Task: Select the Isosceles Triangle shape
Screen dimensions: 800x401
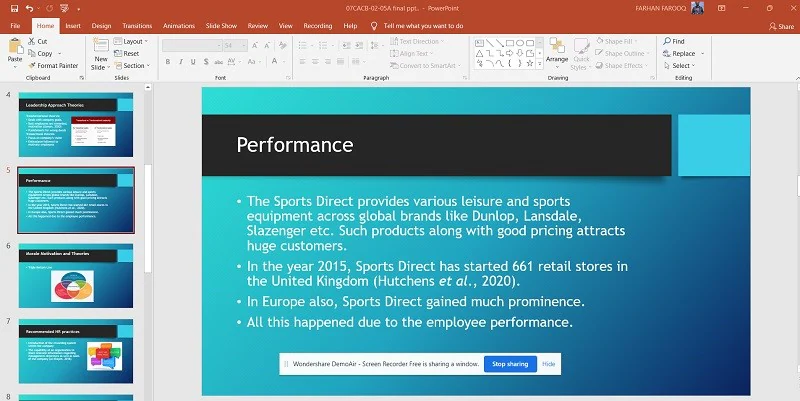Action: tap(480, 54)
